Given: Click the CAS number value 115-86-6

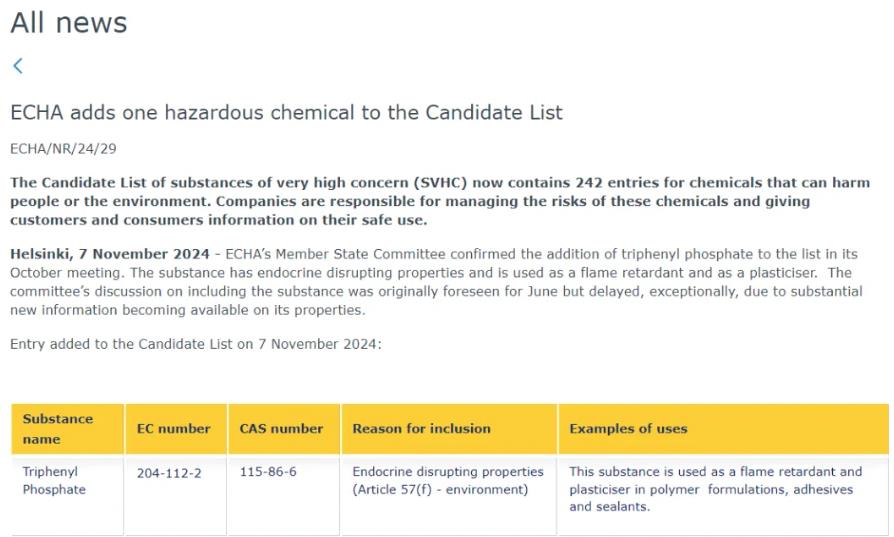Looking at the screenshot, I should [268, 472].
